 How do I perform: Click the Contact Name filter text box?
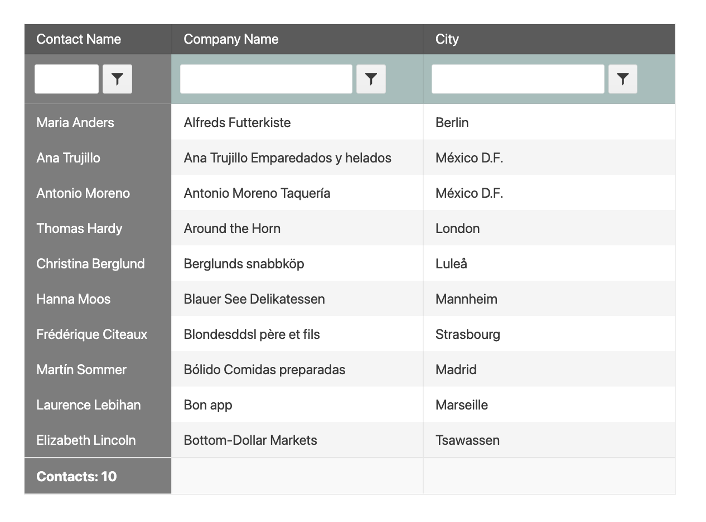click(x=67, y=79)
